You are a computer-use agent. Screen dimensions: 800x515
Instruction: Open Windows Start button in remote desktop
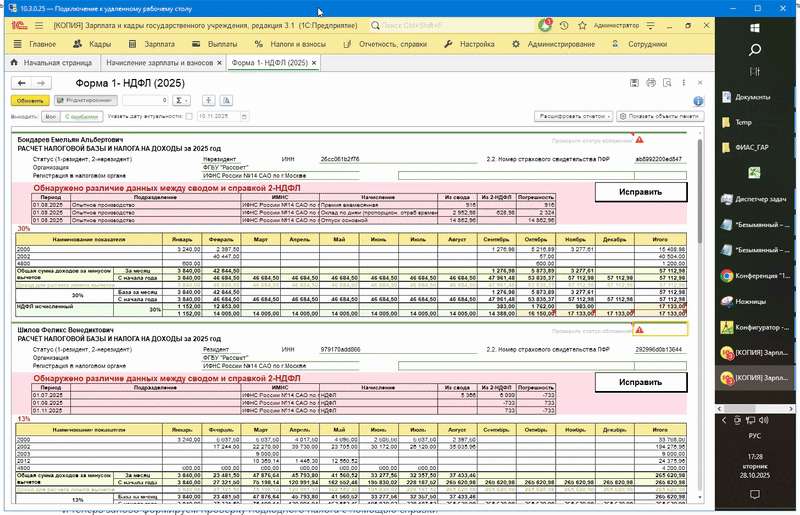755,28
